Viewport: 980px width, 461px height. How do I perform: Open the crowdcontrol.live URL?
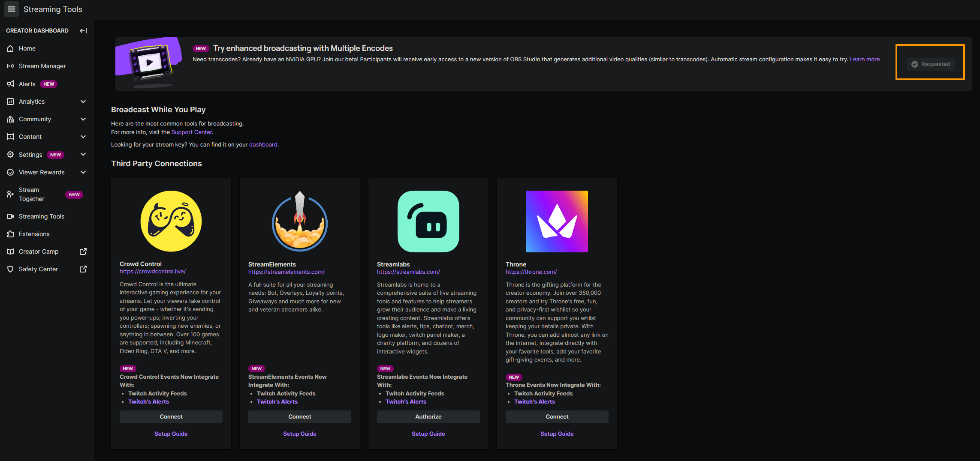153,271
